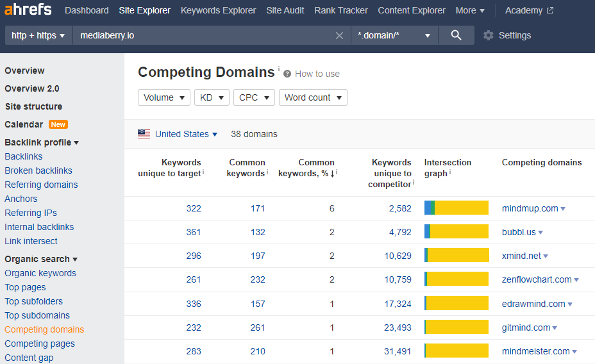Open Overview 2.0 in sidebar
This screenshot has height=364, width=595.
(x=32, y=88)
